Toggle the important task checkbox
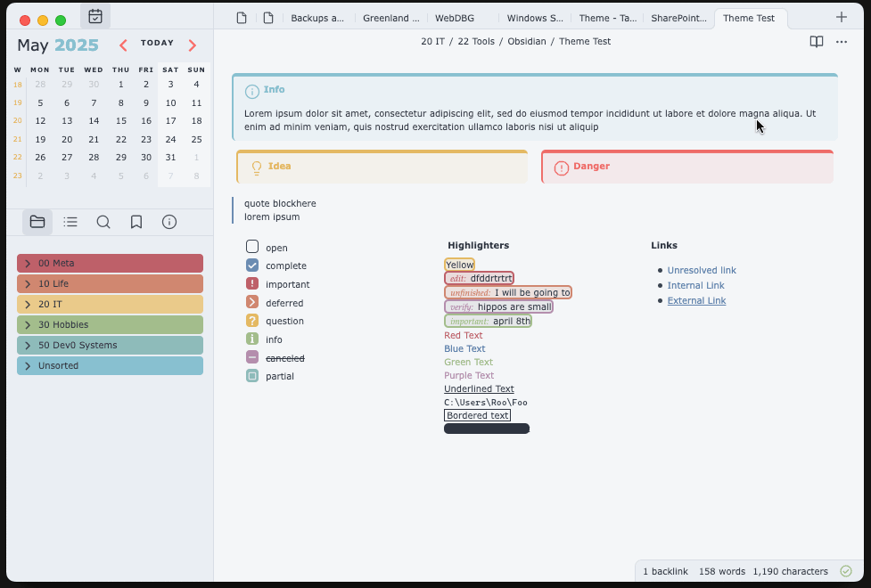 point(252,283)
